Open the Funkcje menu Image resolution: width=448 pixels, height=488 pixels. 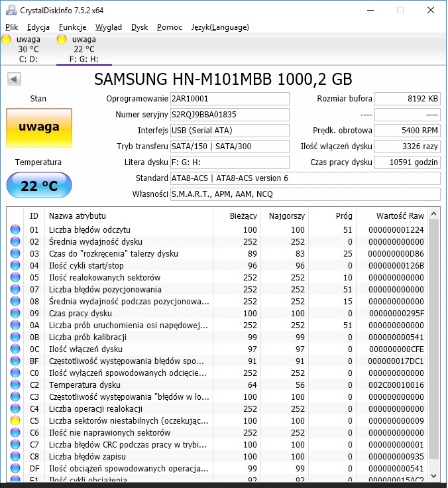pyautogui.click(x=72, y=27)
